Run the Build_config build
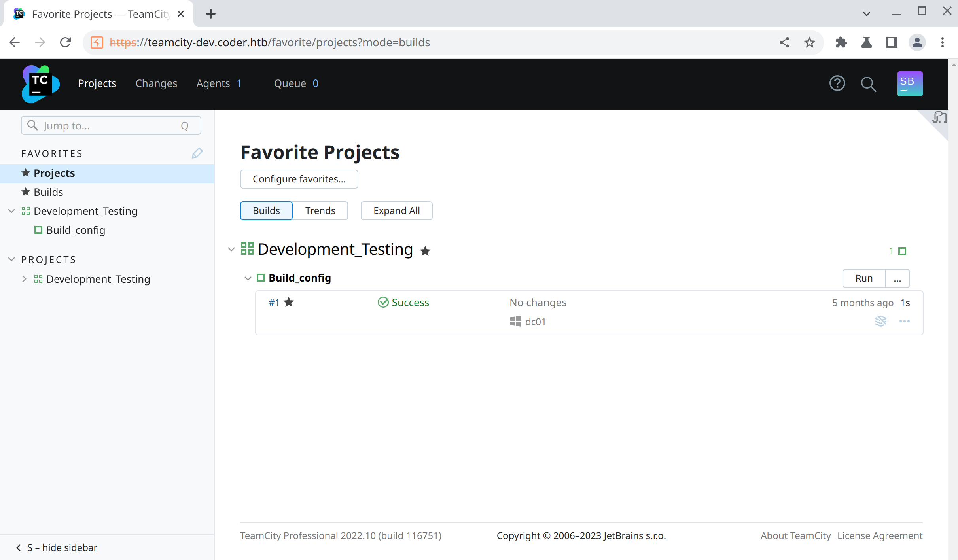 click(x=864, y=278)
